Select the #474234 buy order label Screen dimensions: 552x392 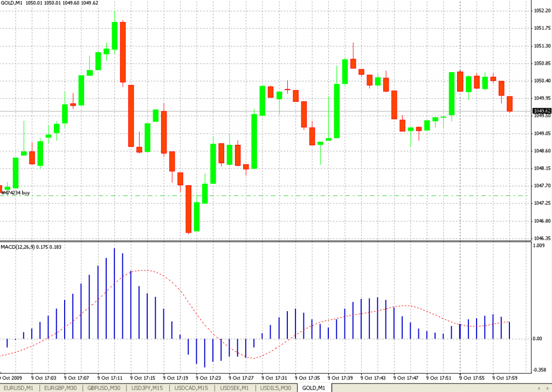(x=15, y=192)
